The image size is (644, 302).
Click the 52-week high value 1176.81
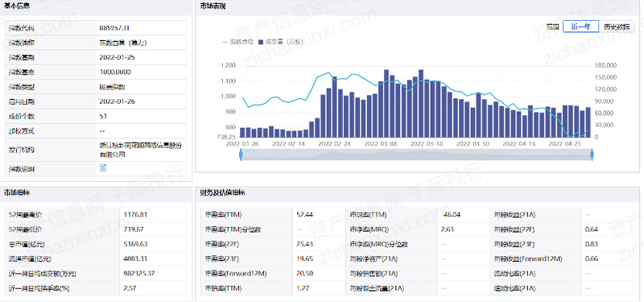coord(135,214)
